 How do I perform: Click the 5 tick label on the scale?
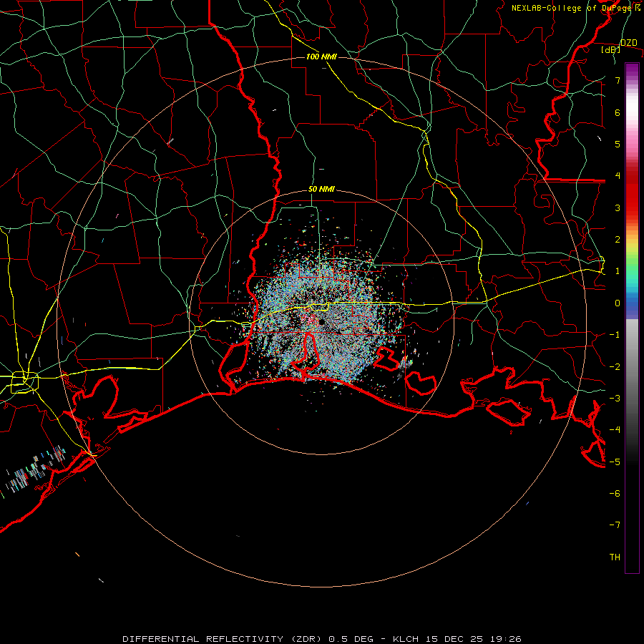pos(618,144)
